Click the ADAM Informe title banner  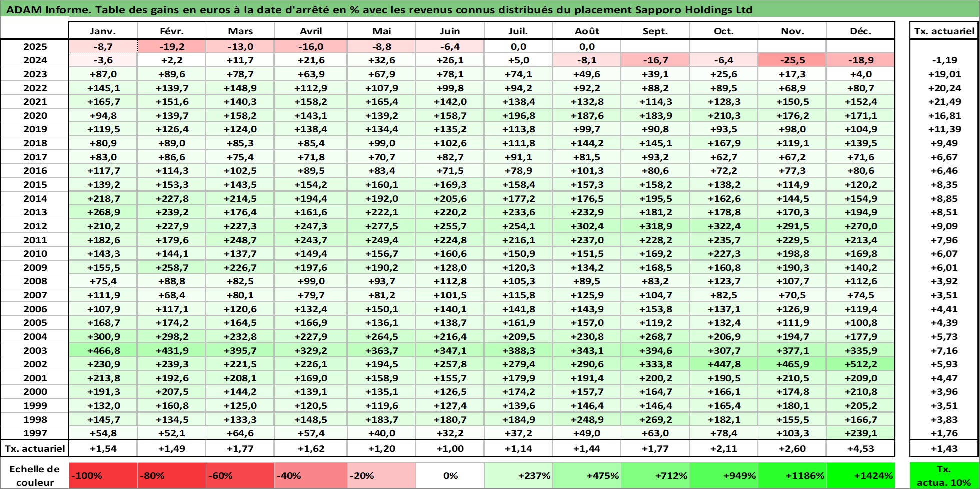click(x=490, y=9)
